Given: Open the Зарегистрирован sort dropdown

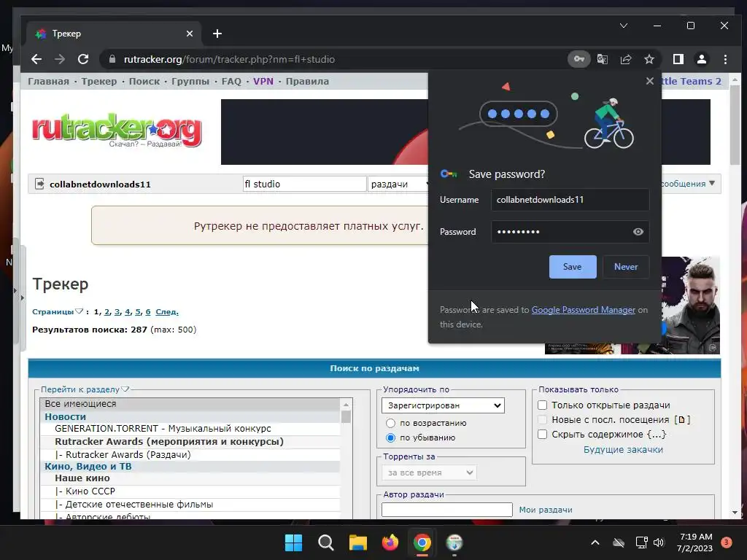Looking at the screenshot, I should click(x=443, y=405).
